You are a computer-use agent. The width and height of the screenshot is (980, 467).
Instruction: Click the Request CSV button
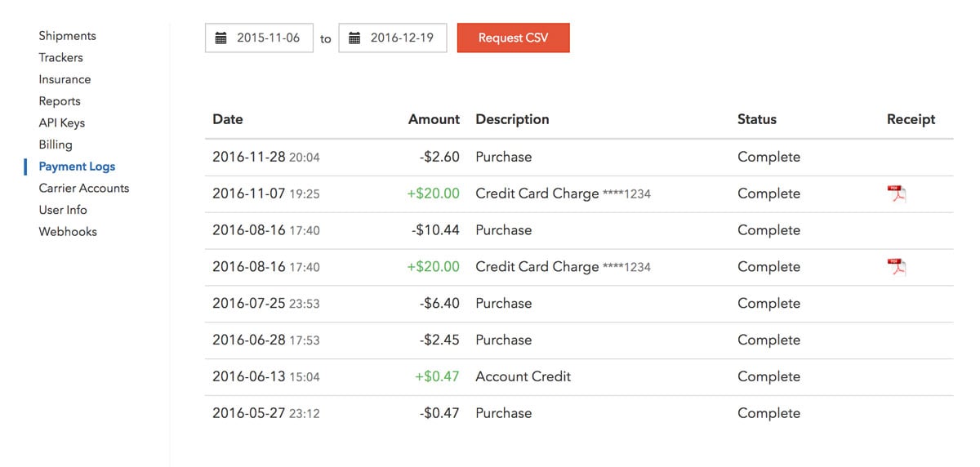[513, 38]
